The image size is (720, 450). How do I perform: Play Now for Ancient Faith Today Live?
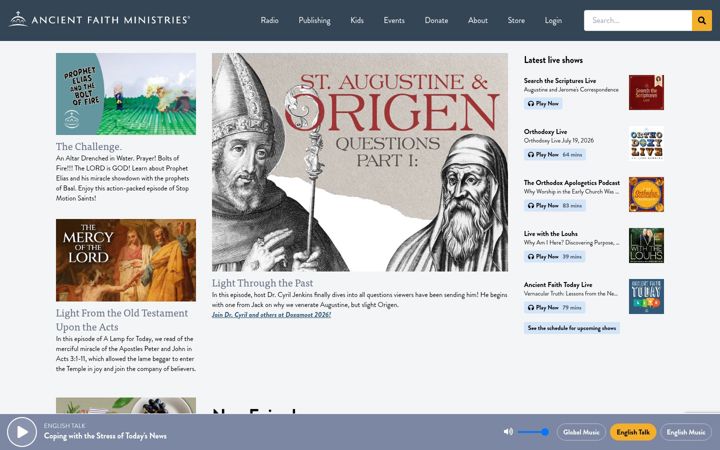pyautogui.click(x=554, y=307)
